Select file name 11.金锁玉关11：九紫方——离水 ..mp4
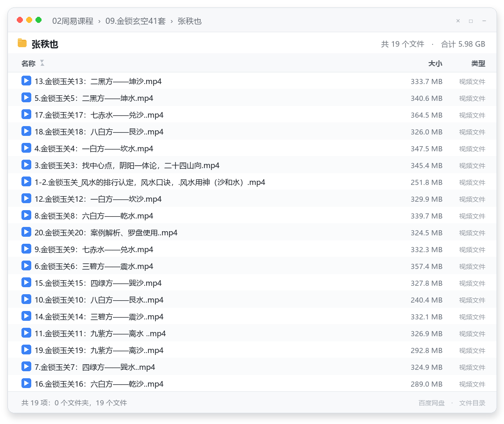504x424 pixels. click(x=100, y=333)
